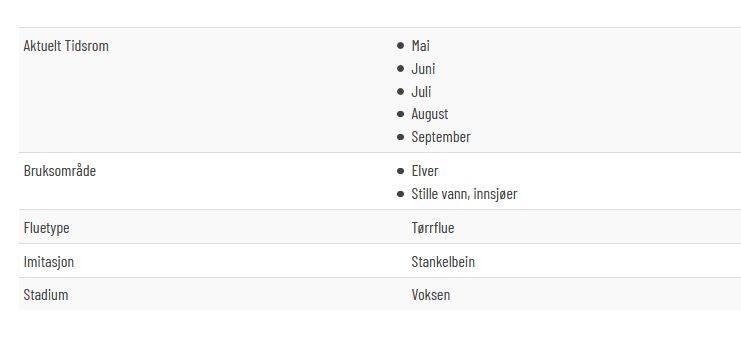Select the Elver list item

click(425, 171)
